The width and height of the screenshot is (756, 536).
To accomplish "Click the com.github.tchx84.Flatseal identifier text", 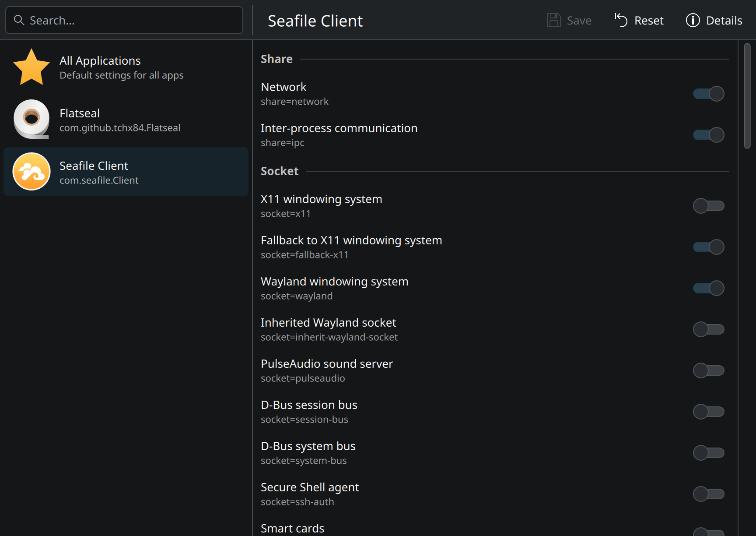I will (120, 128).
